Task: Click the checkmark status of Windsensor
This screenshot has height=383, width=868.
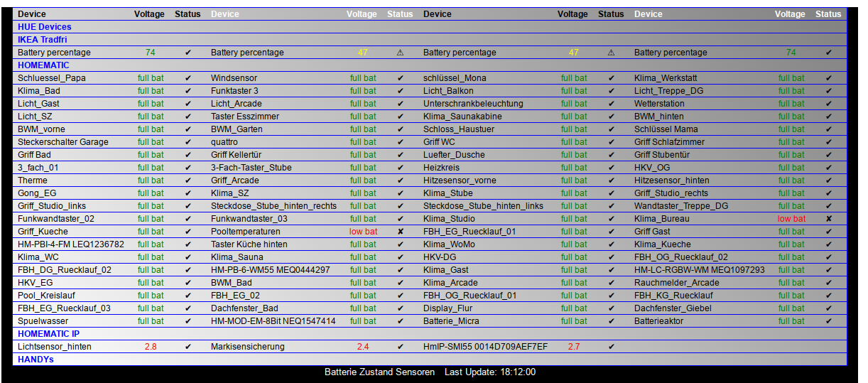Action: pyautogui.click(x=401, y=78)
